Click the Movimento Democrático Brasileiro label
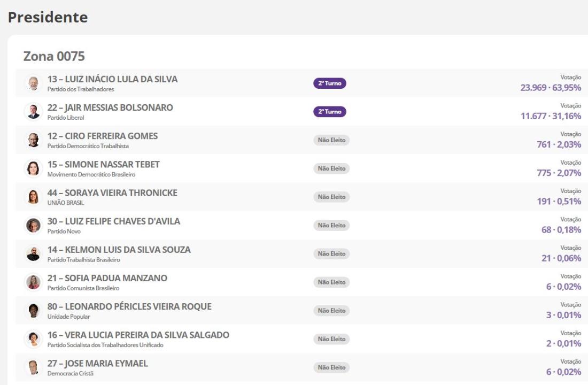588x385 pixels. click(91, 174)
